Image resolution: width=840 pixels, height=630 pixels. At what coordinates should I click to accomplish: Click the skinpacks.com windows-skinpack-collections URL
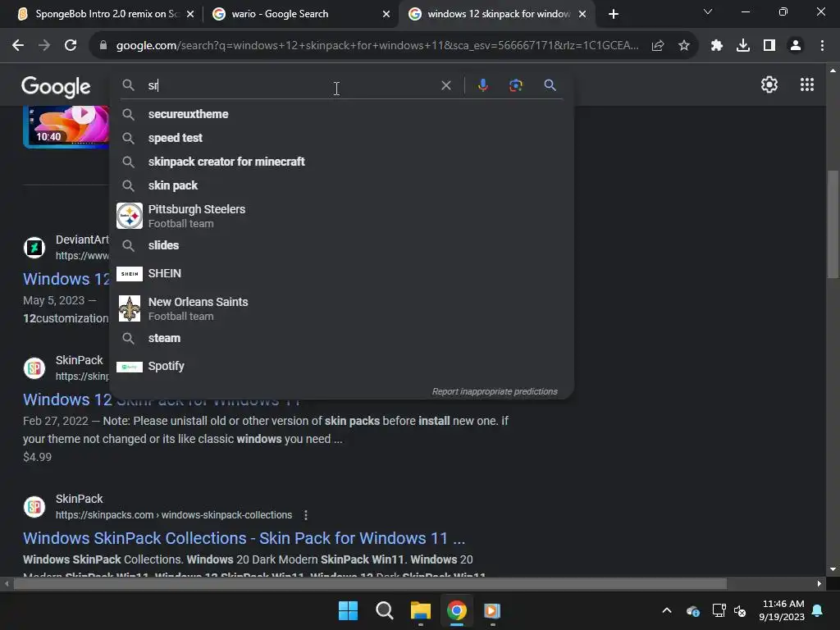click(x=174, y=515)
